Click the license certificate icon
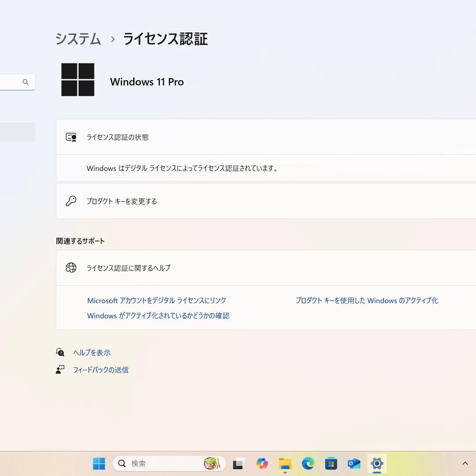The image size is (476, 476). click(71, 137)
